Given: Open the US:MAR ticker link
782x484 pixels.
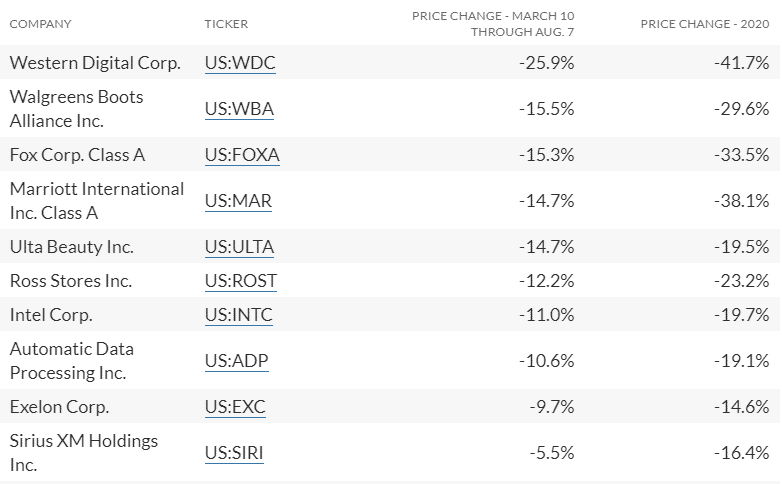Looking at the screenshot, I should (238, 201).
